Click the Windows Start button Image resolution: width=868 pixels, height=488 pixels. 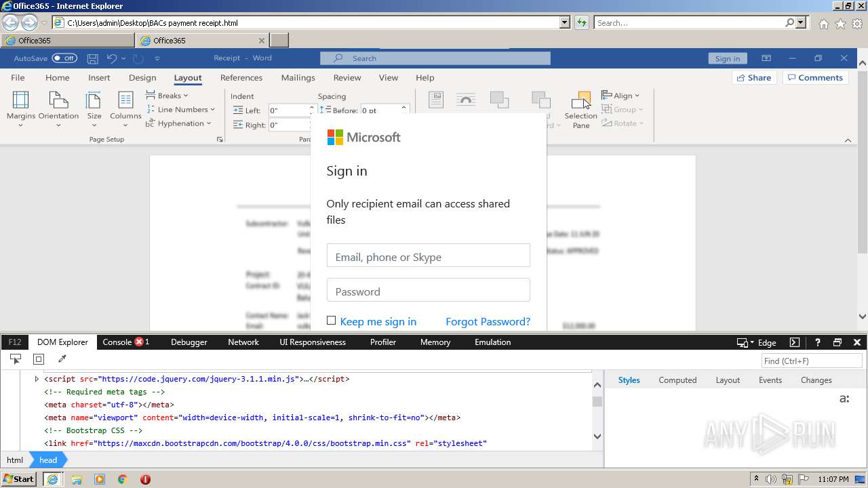19,479
